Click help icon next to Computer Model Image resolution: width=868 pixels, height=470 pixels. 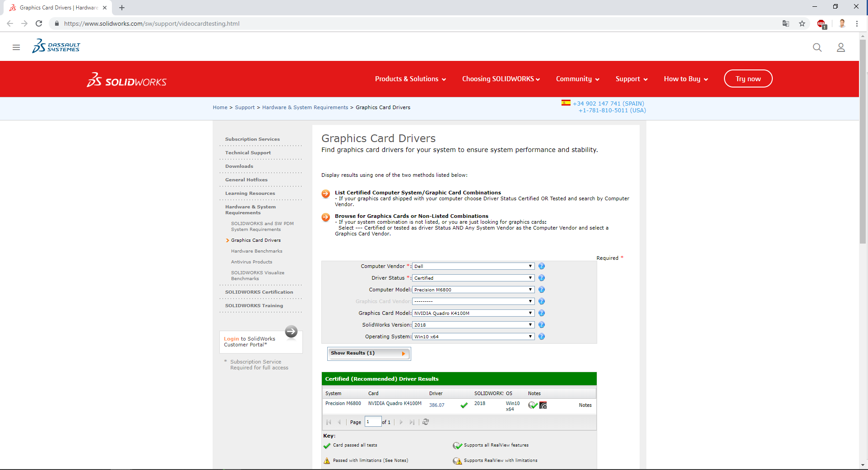click(542, 290)
